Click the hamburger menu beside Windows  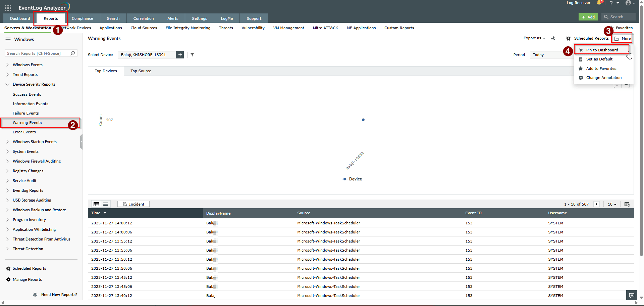[8, 40]
